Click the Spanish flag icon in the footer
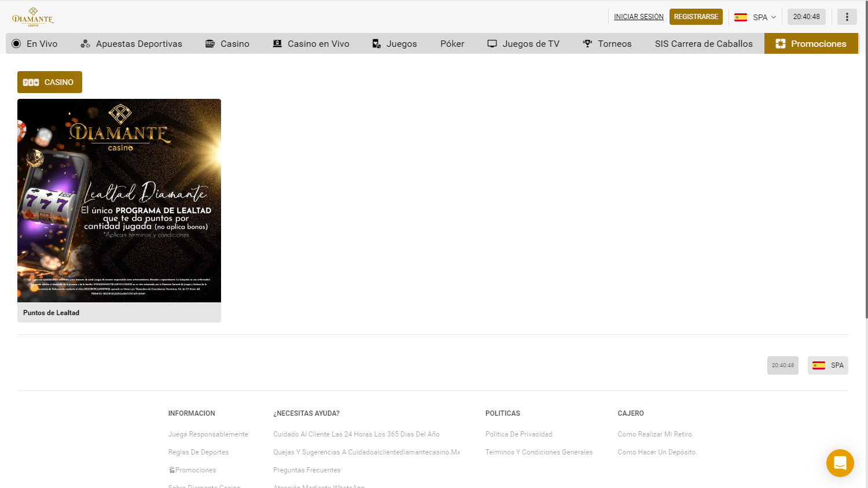 pos(819,365)
